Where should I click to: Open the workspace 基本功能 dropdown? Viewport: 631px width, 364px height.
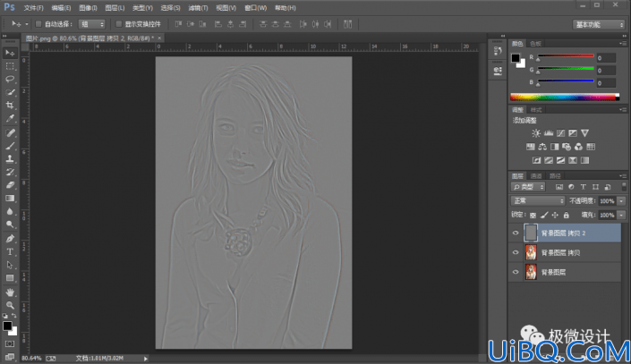tap(599, 24)
